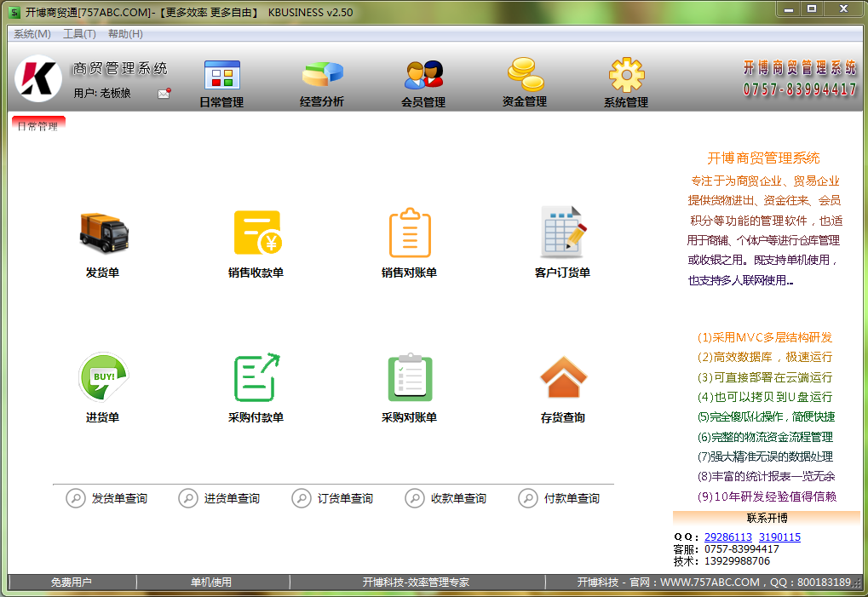The width and height of the screenshot is (868, 597).
Task: Open the 日常管理 toolbar module
Action: click(x=221, y=83)
